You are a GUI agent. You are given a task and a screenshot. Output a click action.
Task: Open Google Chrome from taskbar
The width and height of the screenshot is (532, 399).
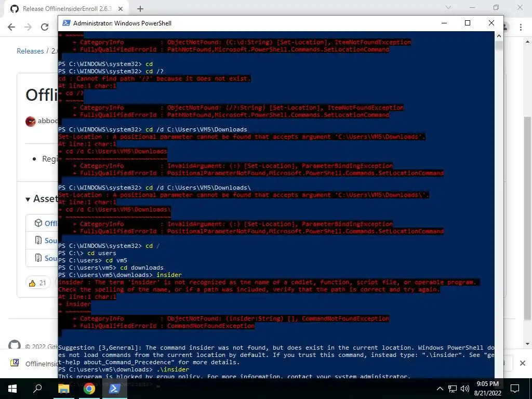[89, 389]
